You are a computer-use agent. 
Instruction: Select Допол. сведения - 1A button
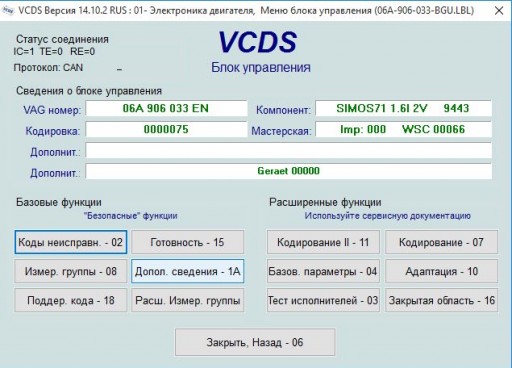point(188,271)
